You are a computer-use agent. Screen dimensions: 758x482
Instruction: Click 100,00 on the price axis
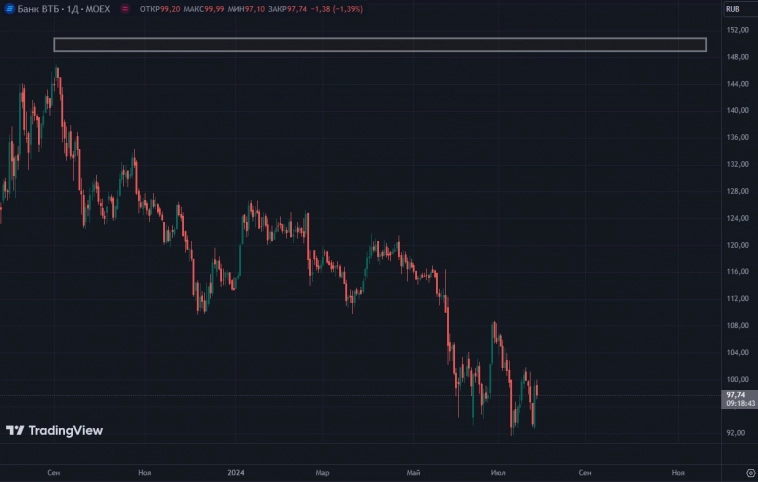(x=738, y=380)
